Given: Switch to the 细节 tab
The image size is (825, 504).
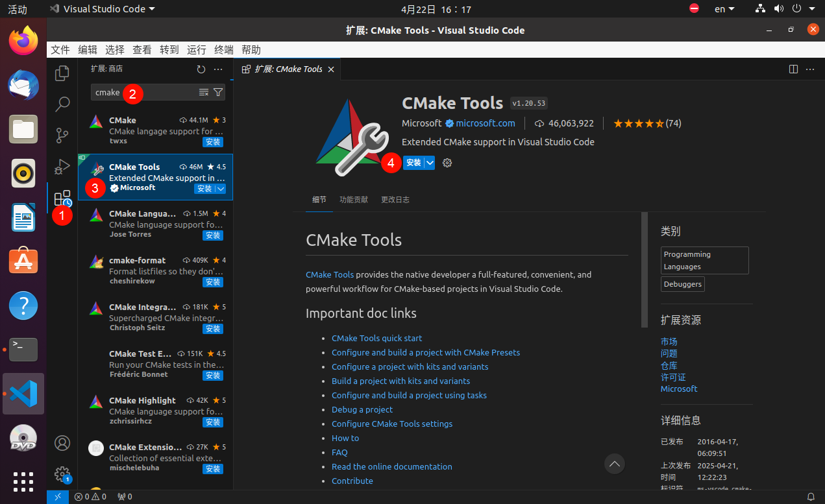Looking at the screenshot, I should 319,200.
